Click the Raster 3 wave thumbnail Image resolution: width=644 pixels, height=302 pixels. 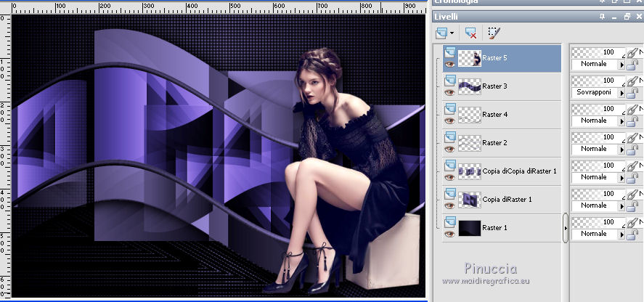point(470,86)
